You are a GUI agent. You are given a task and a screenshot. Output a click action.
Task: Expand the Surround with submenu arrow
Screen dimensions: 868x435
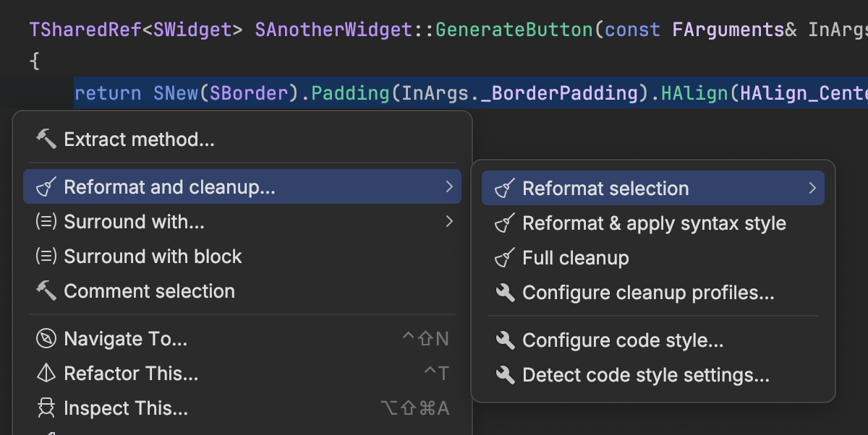point(449,222)
